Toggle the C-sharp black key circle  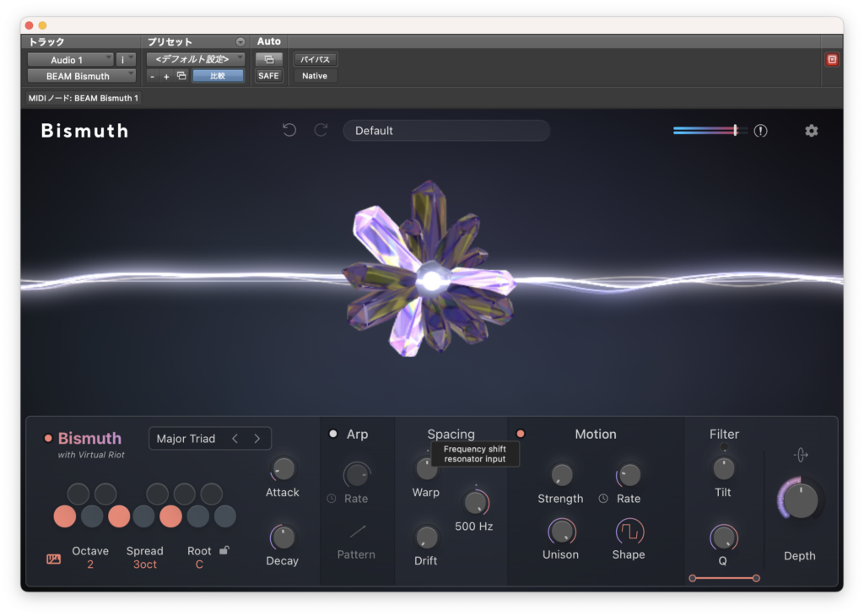point(78,494)
